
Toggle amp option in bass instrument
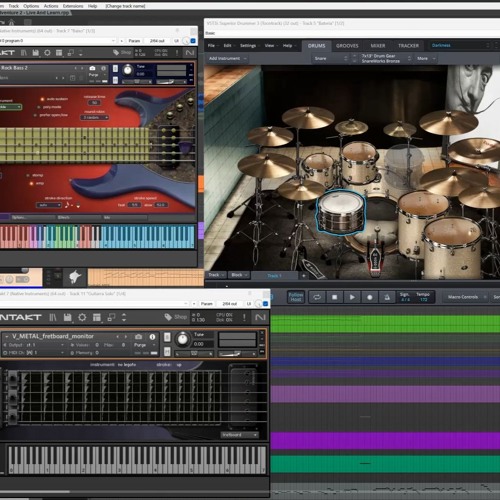pos(32,183)
